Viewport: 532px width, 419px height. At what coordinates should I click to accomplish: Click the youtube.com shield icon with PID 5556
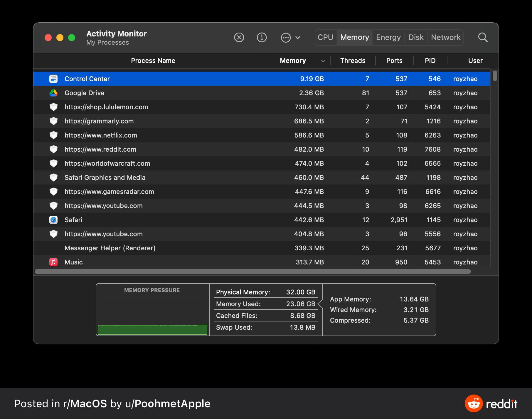click(x=53, y=234)
